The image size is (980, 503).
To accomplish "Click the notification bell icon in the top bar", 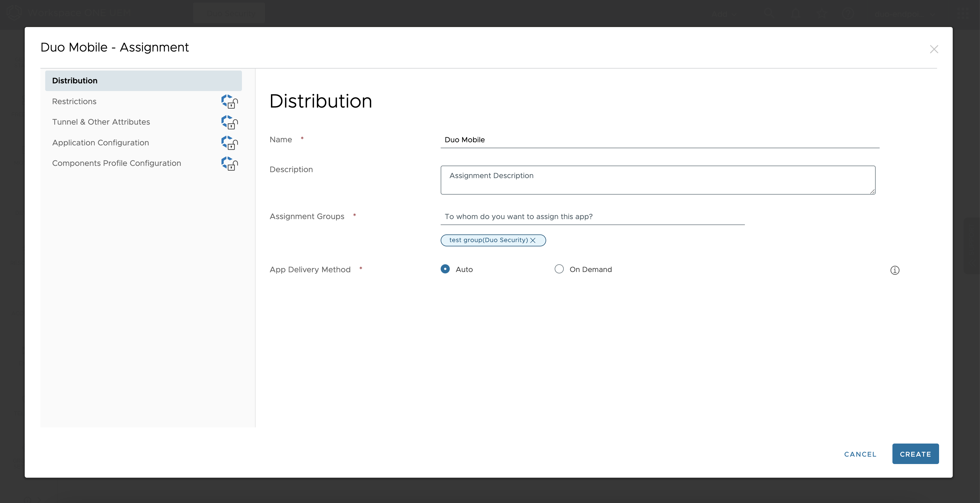I will 796,14.
